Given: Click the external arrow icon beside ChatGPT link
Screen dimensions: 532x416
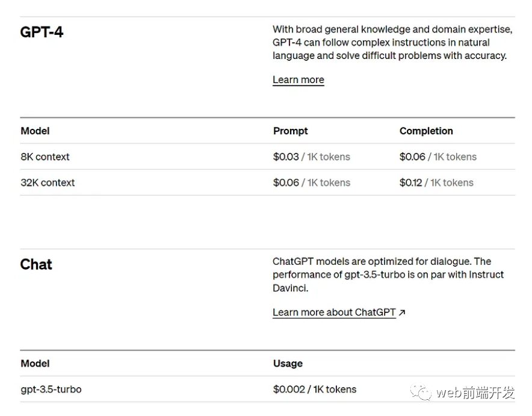Looking at the screenshot, I should [x=402, y=312].
